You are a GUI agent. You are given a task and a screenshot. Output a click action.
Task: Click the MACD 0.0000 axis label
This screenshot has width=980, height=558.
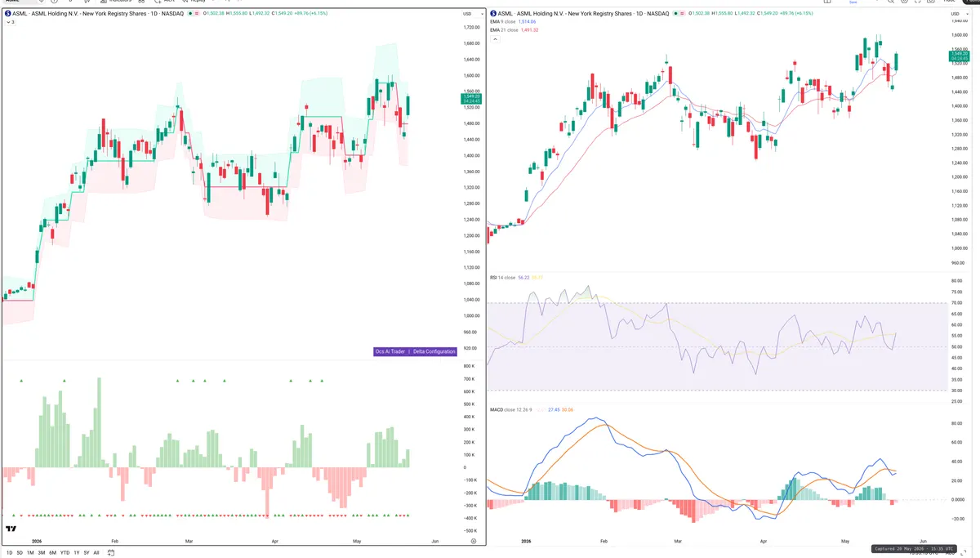click(x=958, y=499)
